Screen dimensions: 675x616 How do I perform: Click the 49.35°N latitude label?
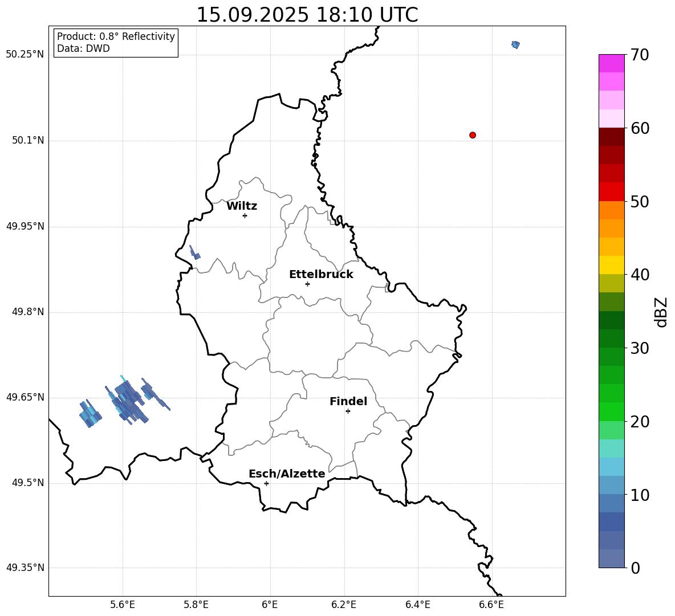pyautogui.click(x=25, y=568)
